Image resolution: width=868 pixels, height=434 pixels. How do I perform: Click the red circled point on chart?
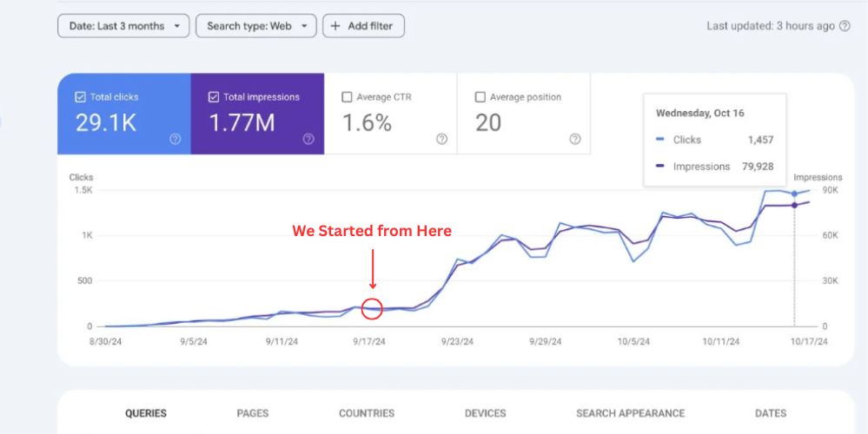(372, 308)
